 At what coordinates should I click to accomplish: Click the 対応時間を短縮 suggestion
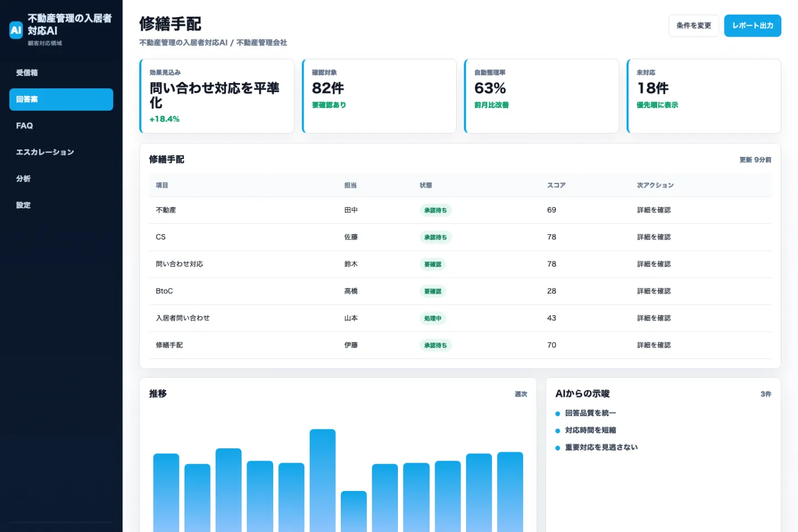pyautogui.click(x=590, y=430)
